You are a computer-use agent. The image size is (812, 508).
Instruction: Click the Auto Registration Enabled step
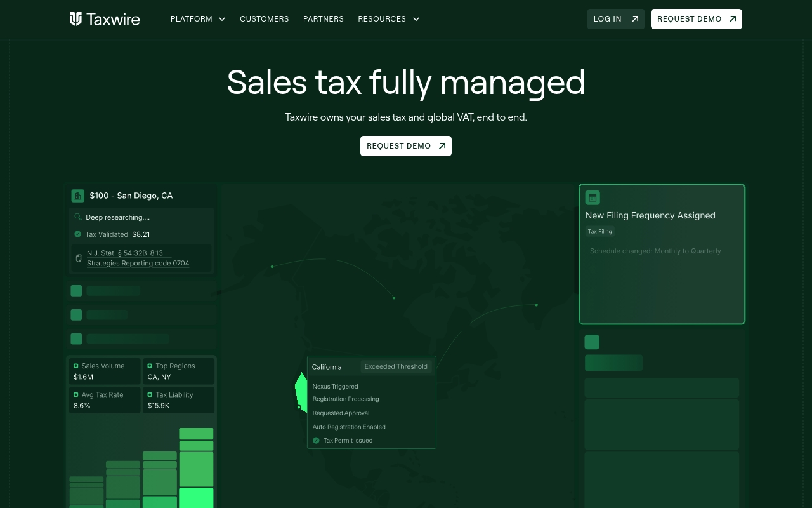point(349,427)
